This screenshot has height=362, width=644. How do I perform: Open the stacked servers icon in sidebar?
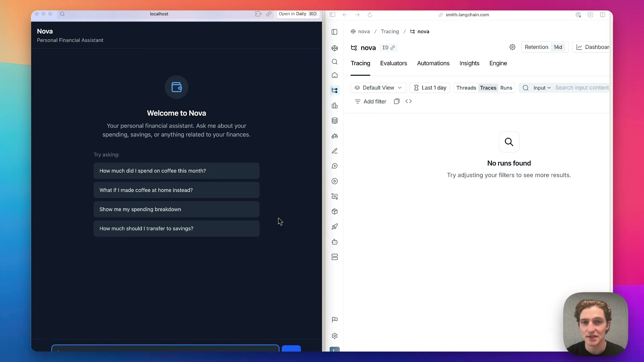pyautogui.click(x=334, y=257)
